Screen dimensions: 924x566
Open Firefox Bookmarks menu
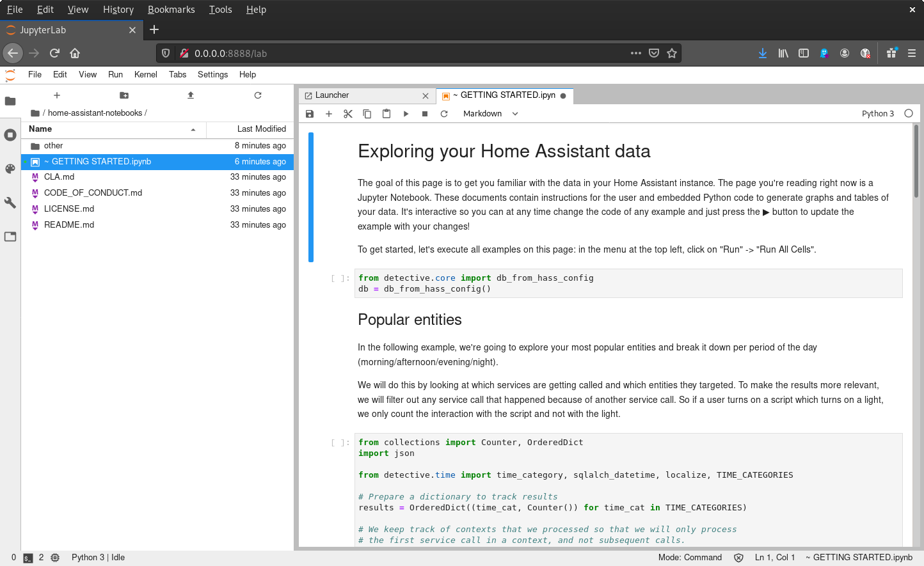171,10
